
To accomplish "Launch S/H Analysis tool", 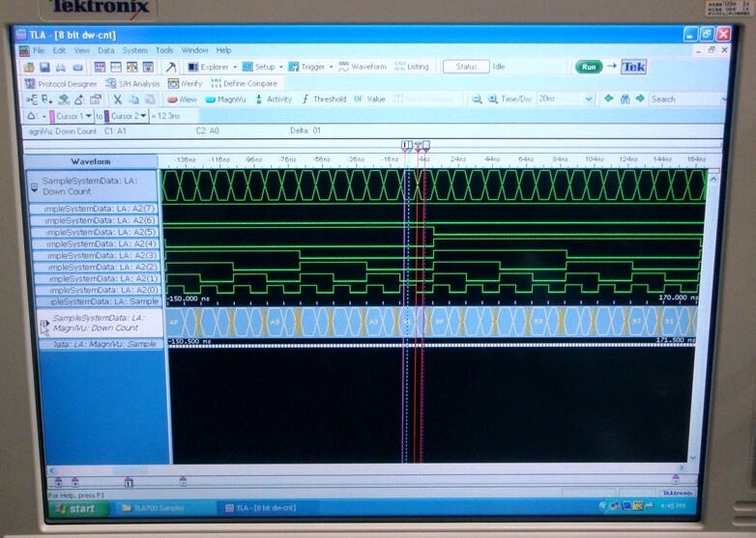I will click(132, 84).
